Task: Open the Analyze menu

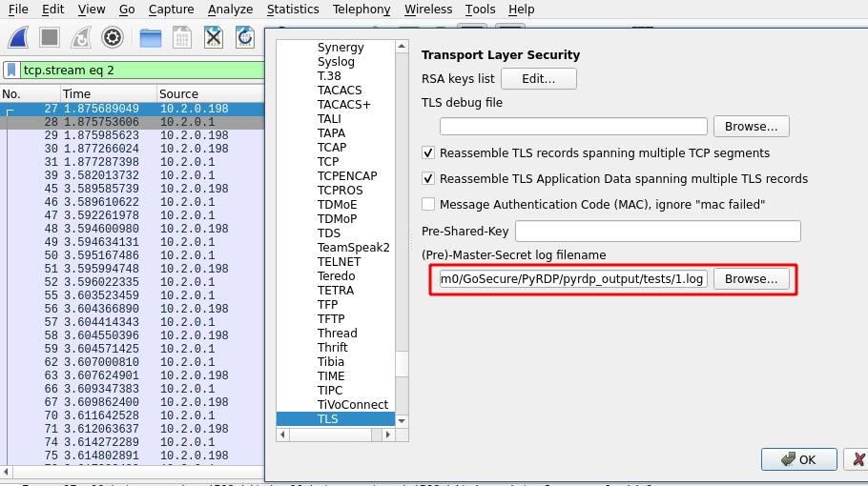Action: click(x=230, y=10)
